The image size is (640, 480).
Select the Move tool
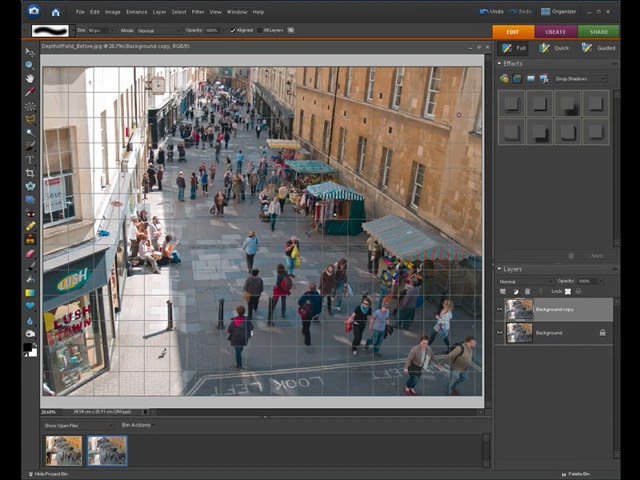pos(30,52)
